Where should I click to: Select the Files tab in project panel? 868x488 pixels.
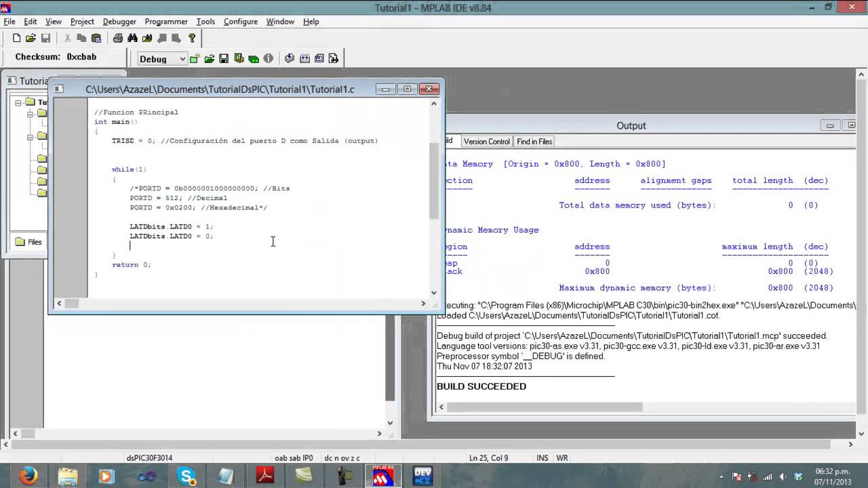(x=28, y=242)
